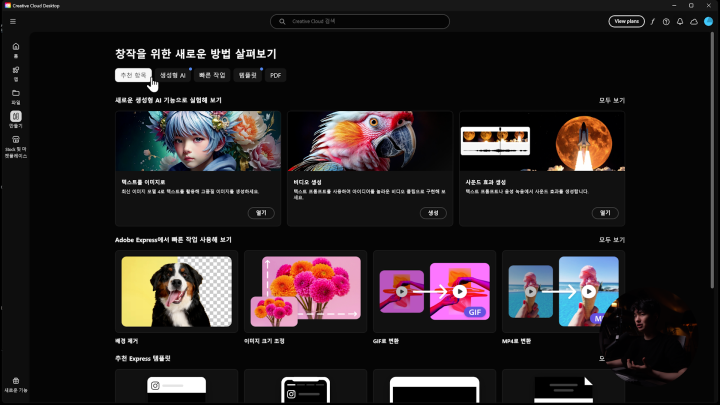Select the PDF tab
The height and width of the screenshot is (405, 720).
point(276,75)
